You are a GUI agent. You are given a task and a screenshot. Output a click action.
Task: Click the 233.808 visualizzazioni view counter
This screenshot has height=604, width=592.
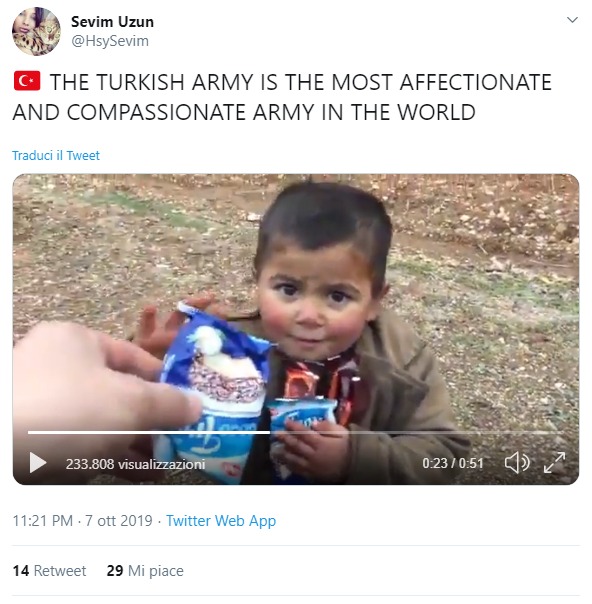pos(135,464)
